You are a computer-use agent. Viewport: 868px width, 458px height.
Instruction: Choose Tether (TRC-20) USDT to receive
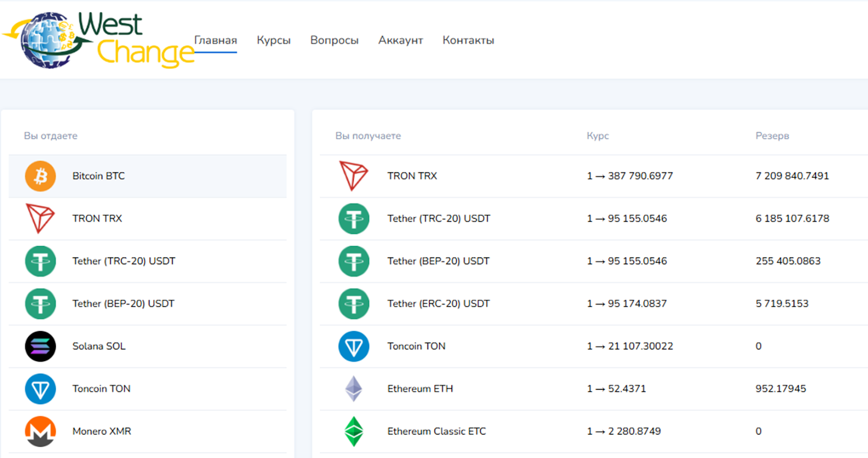438,218
